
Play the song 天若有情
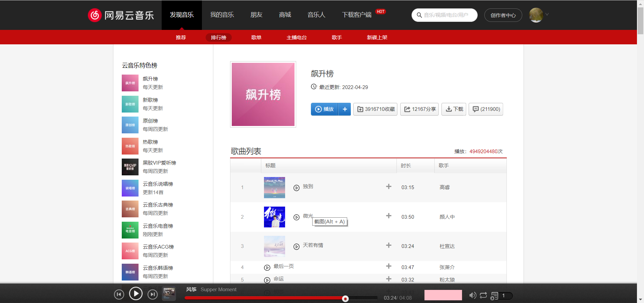297,247
